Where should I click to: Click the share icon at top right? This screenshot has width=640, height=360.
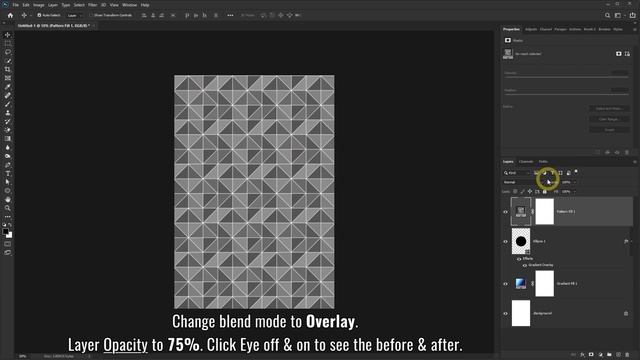tap(633, 16)
